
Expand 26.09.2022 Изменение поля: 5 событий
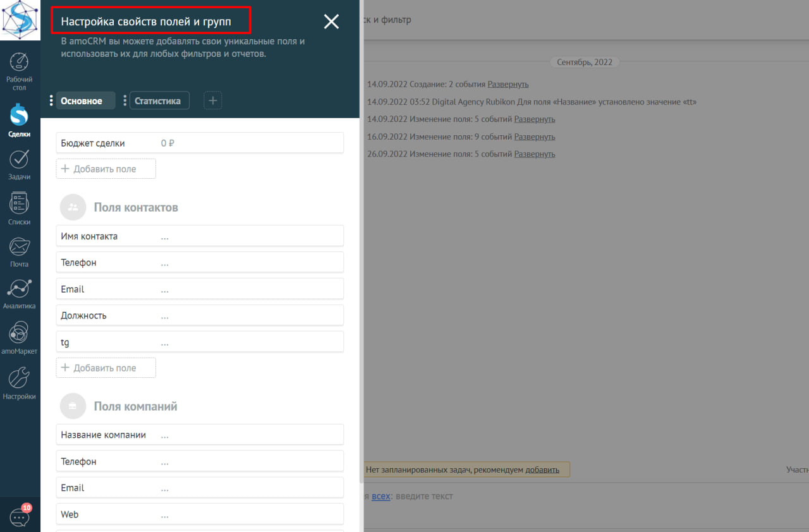(535, 154)
